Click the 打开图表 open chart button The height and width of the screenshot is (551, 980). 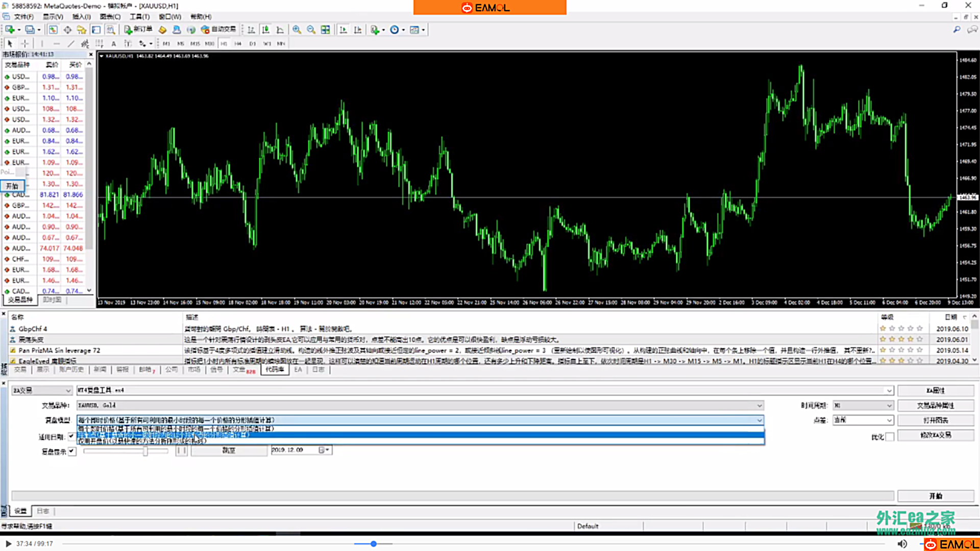[x=936, y=420]
